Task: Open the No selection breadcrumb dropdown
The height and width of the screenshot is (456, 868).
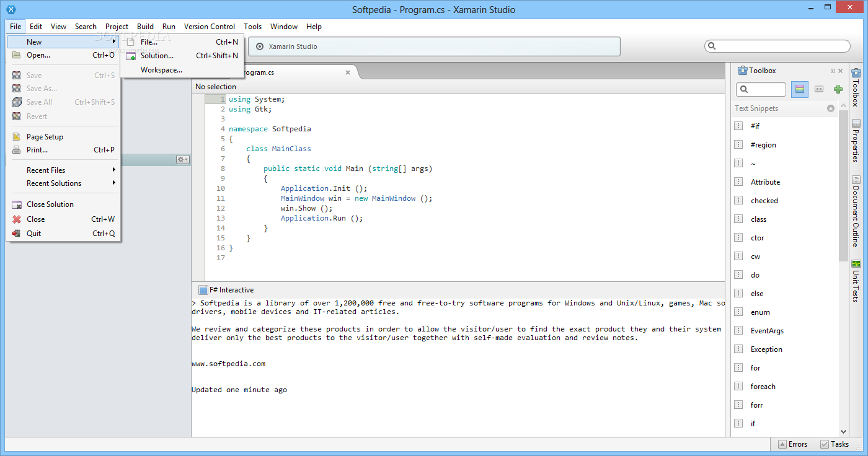Action: (x=216, y=87)
